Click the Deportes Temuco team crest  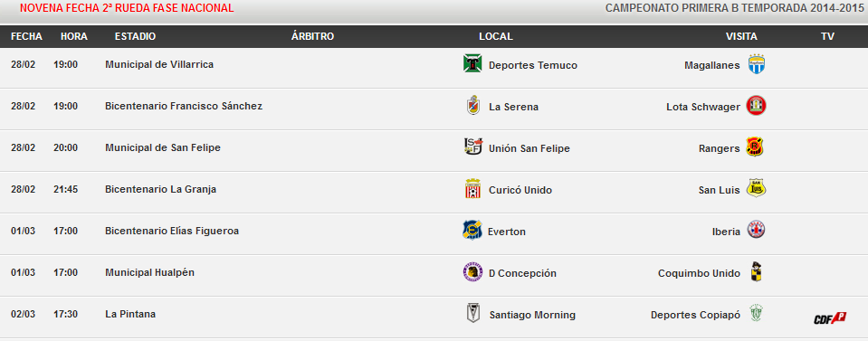[x=472, y=63]
